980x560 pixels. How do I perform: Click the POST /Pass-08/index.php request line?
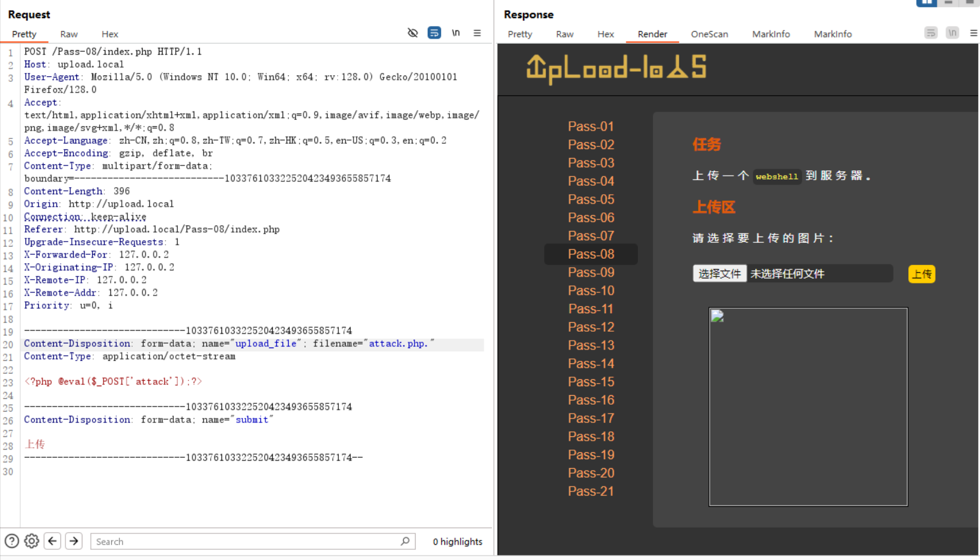tap(113, 51)
